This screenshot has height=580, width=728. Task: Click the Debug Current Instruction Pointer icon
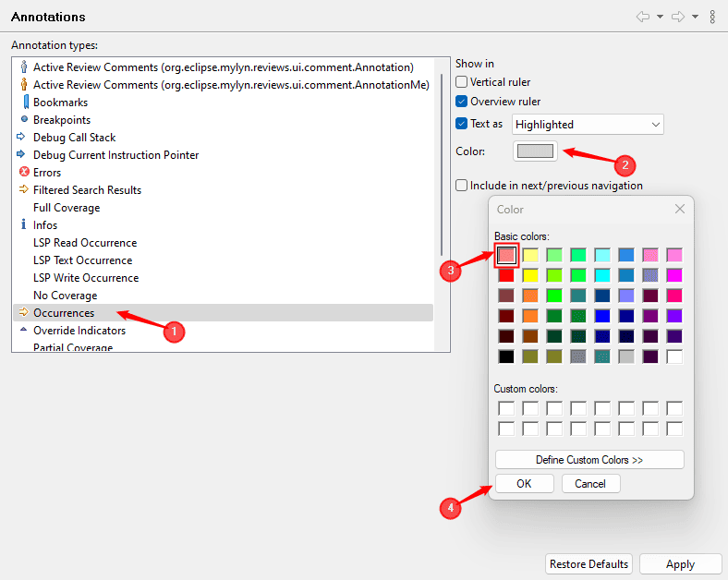click(21, 154)
